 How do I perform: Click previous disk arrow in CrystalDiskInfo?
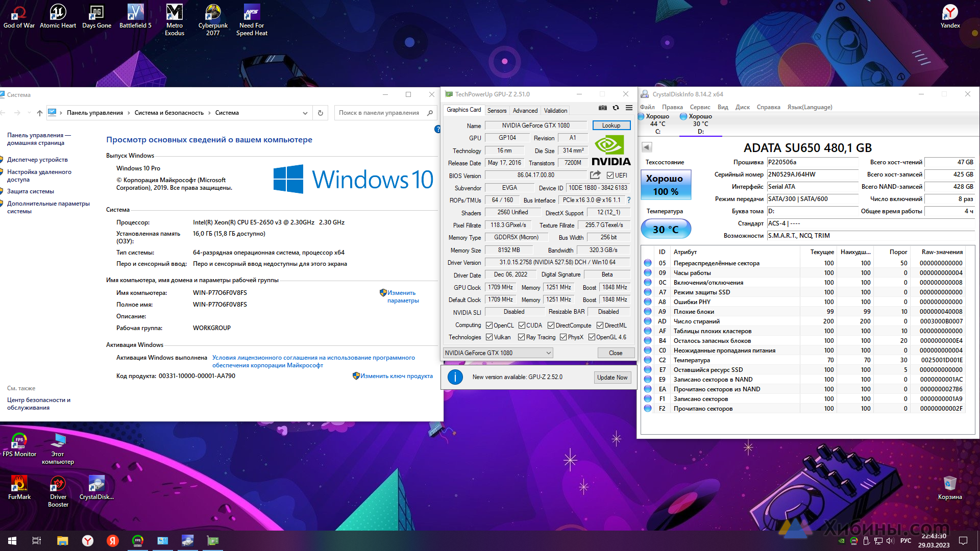point(647,147)
